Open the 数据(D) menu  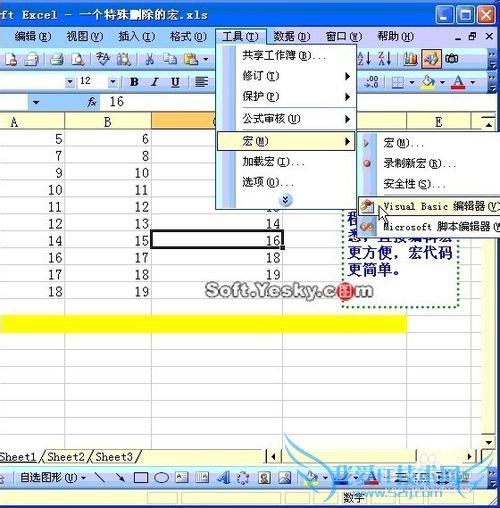pos(292,36)
